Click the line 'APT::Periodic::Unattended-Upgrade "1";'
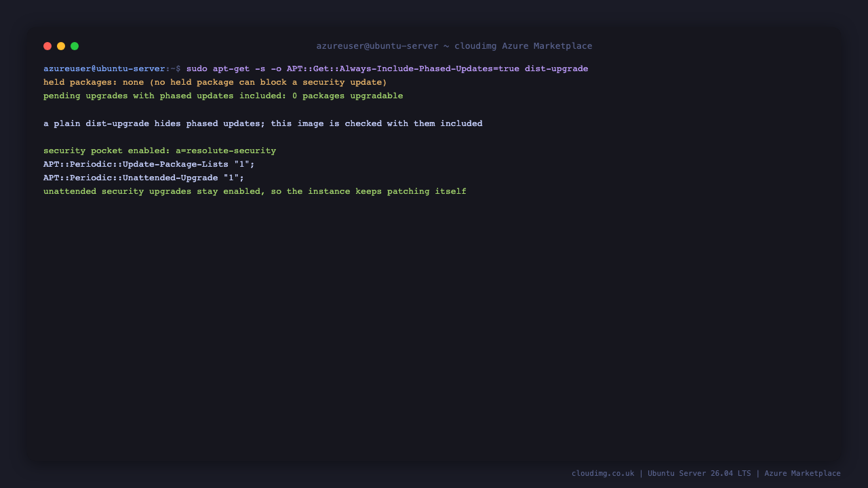The image size is (868, 488). pos(144,178)
